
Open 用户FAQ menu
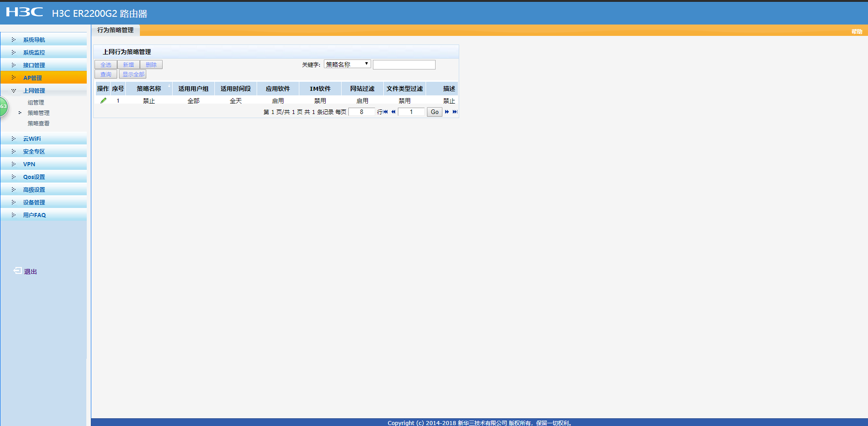(x=44, y=215)
